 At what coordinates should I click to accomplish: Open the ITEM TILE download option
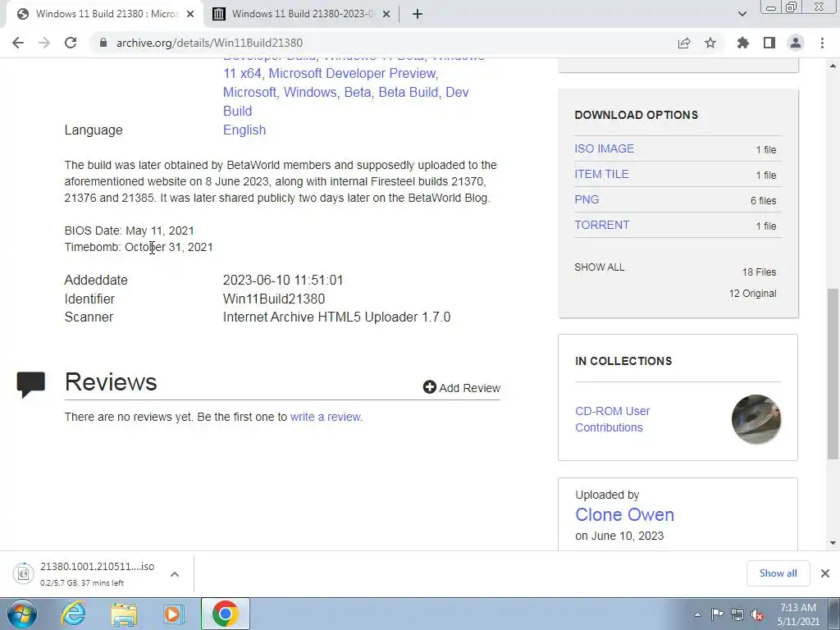pyautogui.click(x=601, y=174)
